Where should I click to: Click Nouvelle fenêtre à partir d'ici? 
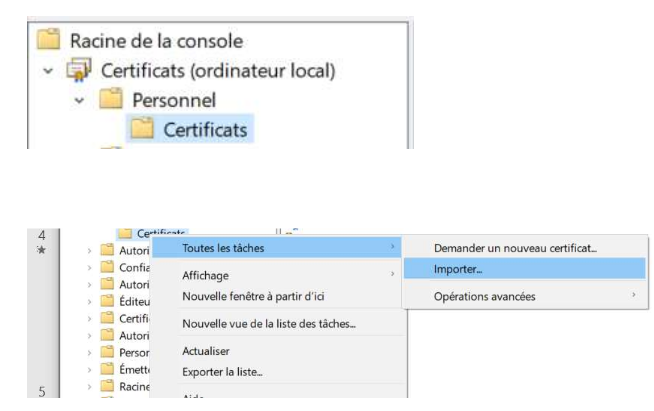253,296
